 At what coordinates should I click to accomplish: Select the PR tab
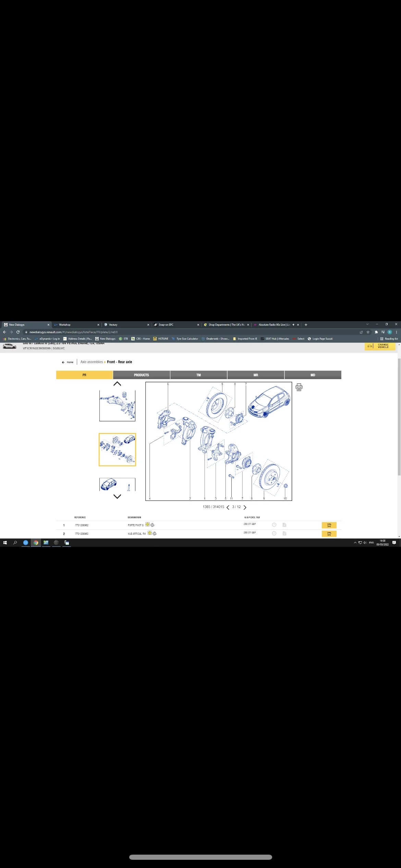coord(84,375)
